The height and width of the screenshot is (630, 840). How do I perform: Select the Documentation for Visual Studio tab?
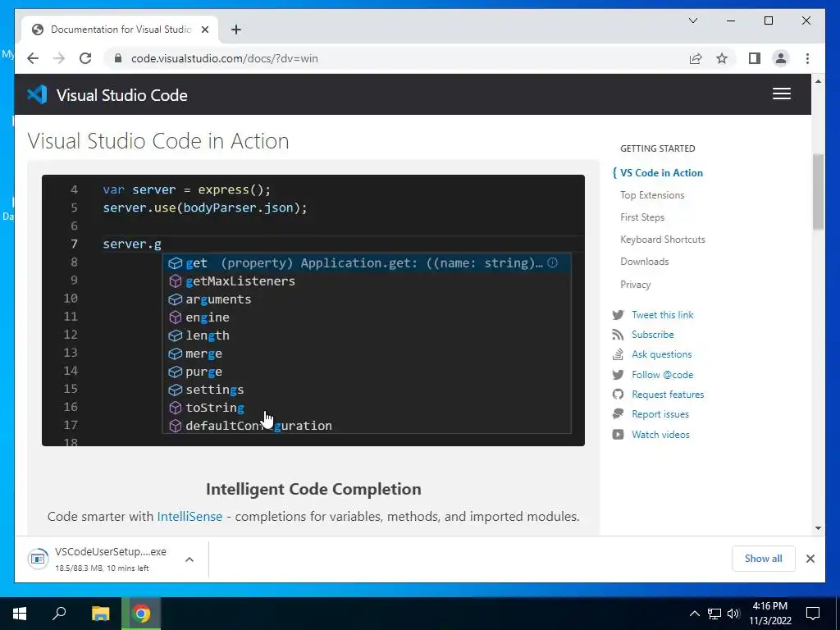coord(120,30)
